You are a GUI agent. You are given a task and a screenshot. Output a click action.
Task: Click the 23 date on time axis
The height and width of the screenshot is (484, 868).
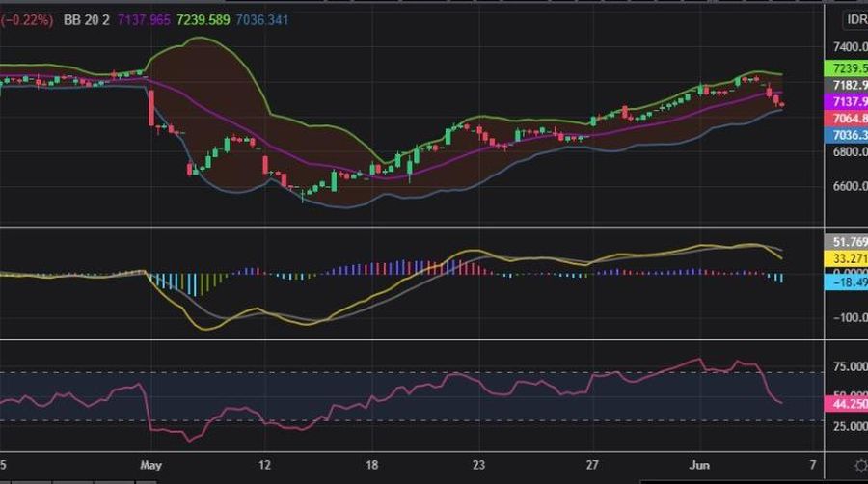click(x=478, y=465)
